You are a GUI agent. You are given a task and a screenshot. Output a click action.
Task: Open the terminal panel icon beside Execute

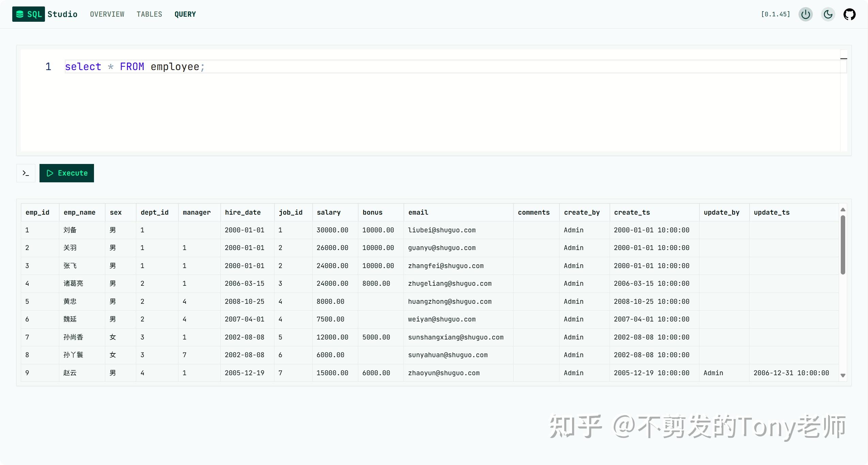pyautogui.click(x=26, y=173)
